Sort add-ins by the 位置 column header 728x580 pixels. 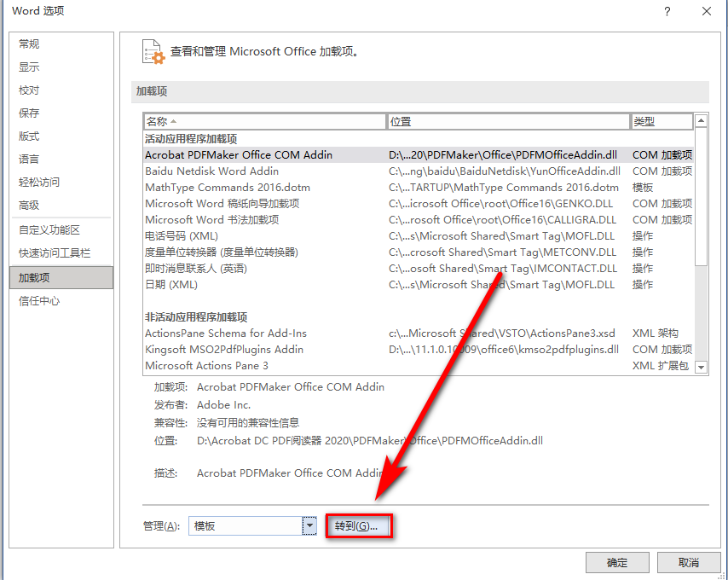point(508,122)
